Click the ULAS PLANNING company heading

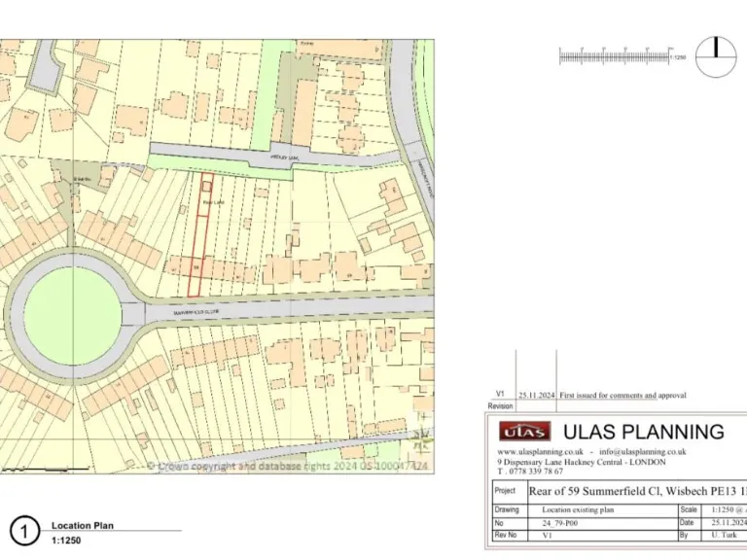(x=644, y=432)
